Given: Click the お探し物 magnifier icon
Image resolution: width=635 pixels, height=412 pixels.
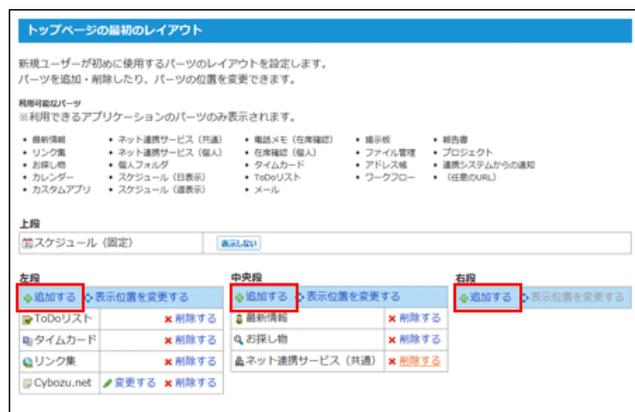Looking at the screenshot, I should pyautogui.click(x=239, y=340).
